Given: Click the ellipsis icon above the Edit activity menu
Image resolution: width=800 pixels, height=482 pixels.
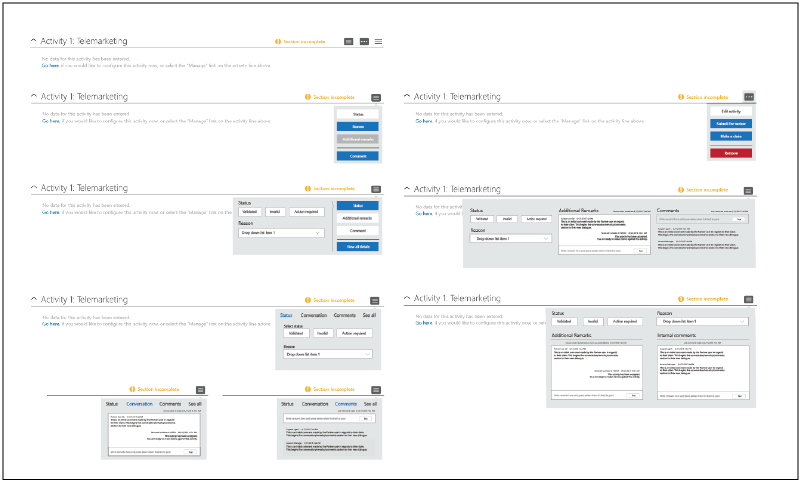Looking at the screenshot, I should point(748,97).
